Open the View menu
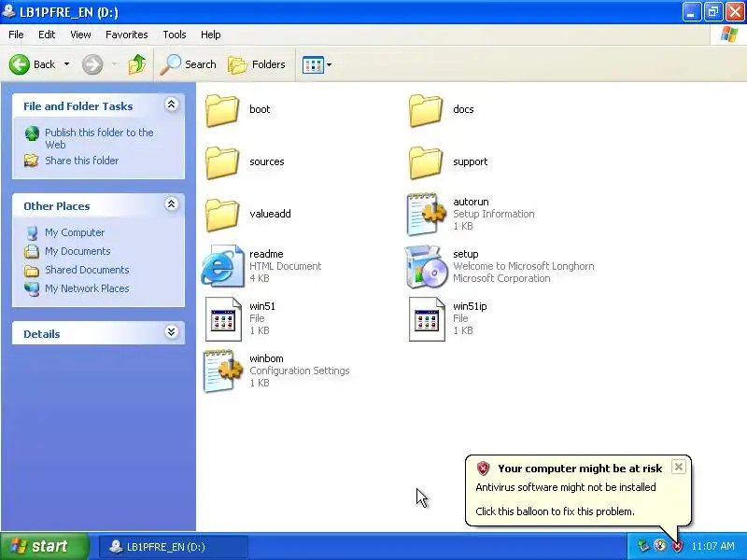Viewport: 747px width, 560px height. 80,35
